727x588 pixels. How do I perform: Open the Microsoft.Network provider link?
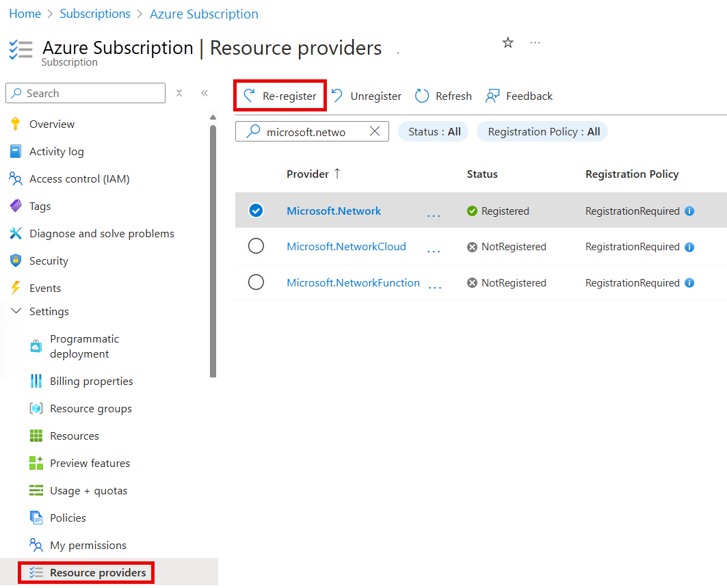click(x=334, y=211)
